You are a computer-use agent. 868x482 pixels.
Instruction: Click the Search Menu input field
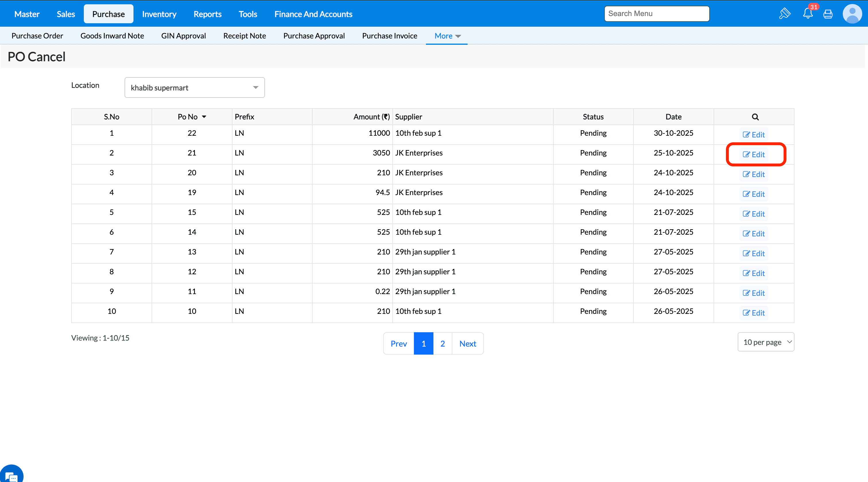click(656, 14)
